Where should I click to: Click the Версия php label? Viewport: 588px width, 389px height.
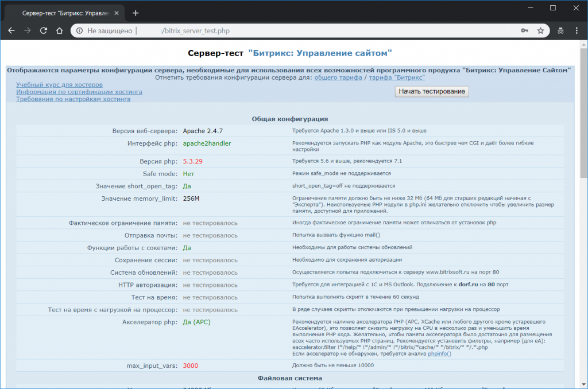tap(158, 161)
